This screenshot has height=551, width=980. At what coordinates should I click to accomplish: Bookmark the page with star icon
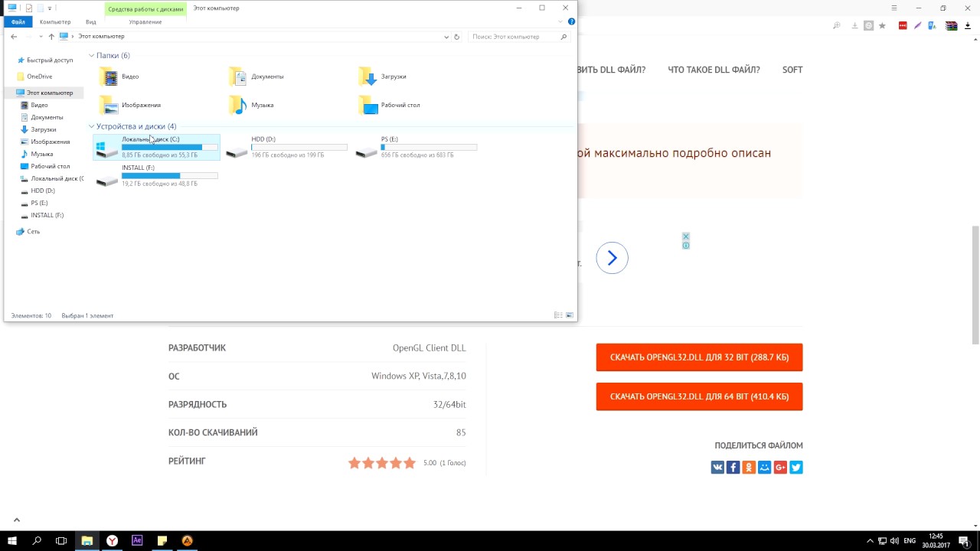pyautogui.click(x=882, y=25)
